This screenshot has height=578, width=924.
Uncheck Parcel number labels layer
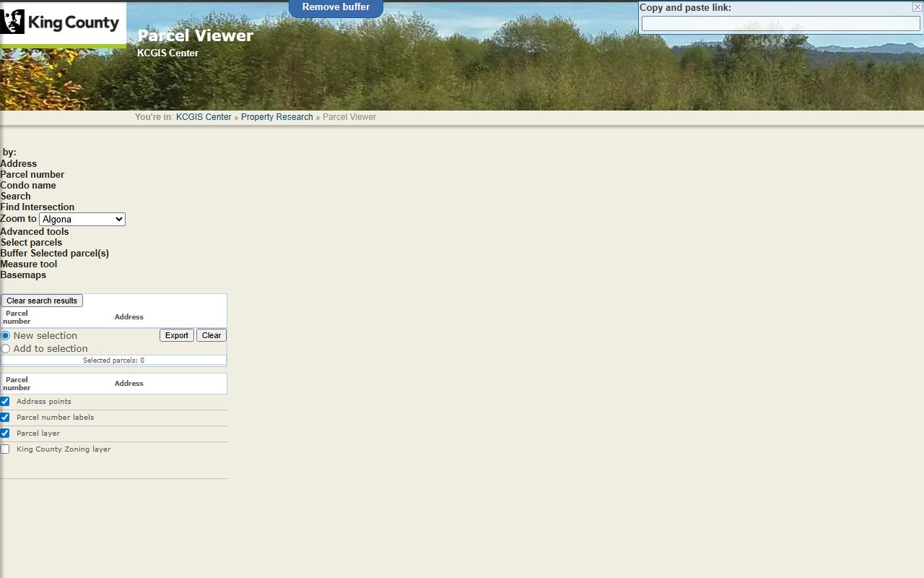click(5, 418)
